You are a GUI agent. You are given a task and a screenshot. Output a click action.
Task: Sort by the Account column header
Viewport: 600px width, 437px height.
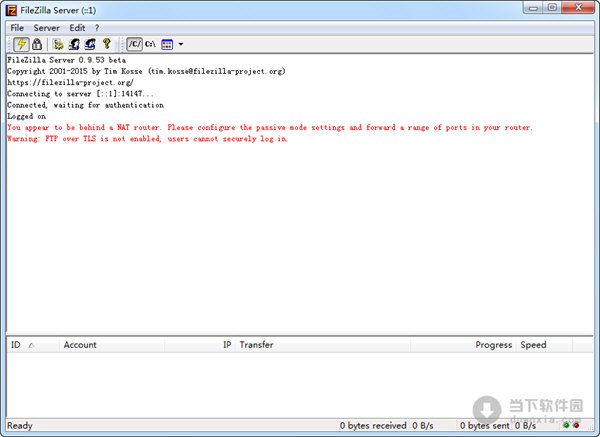click(112, 345)
